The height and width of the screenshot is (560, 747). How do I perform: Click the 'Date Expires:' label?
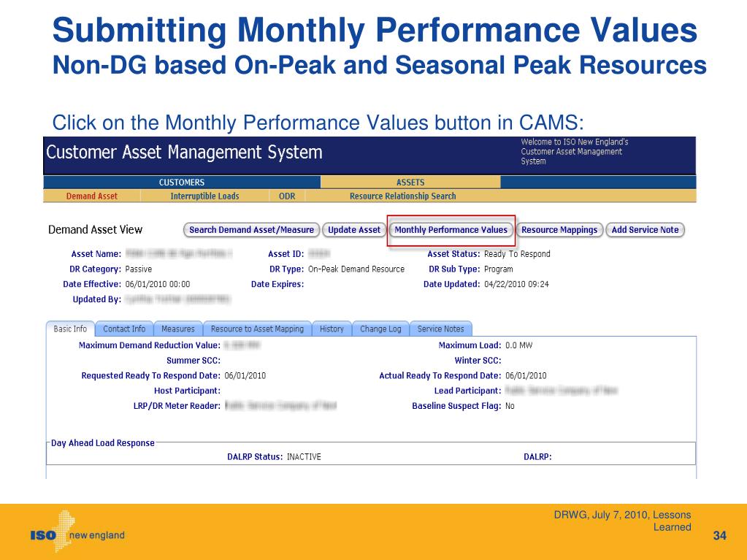tap(277, 284)
